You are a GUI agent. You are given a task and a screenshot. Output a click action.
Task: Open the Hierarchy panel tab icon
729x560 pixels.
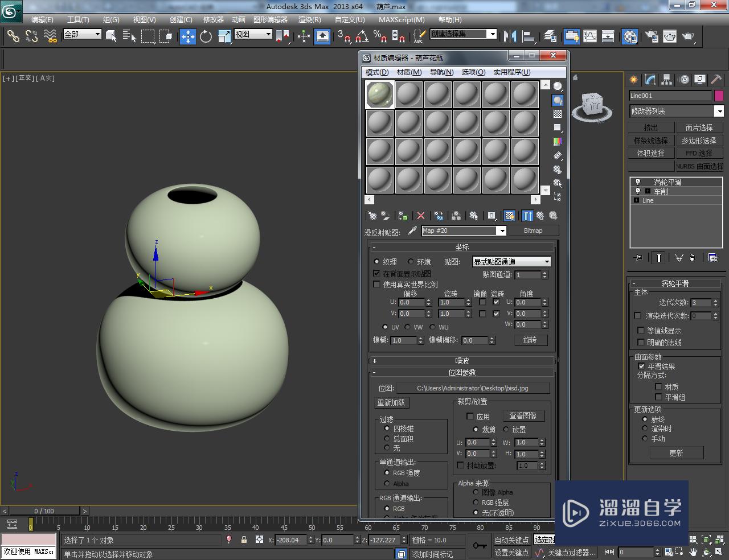point(666,80)
